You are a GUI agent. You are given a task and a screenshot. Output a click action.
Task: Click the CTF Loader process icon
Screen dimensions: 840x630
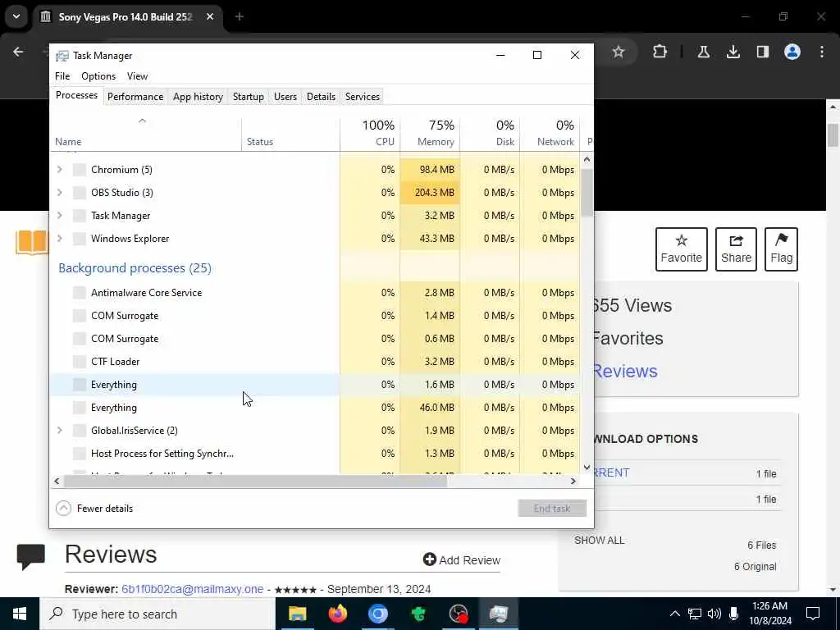click(80, 362)
